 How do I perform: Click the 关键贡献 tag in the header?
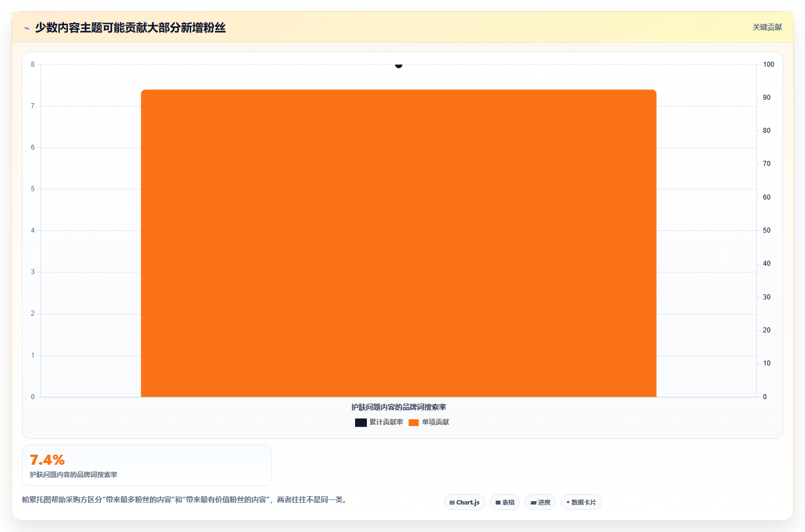point(767,27)
